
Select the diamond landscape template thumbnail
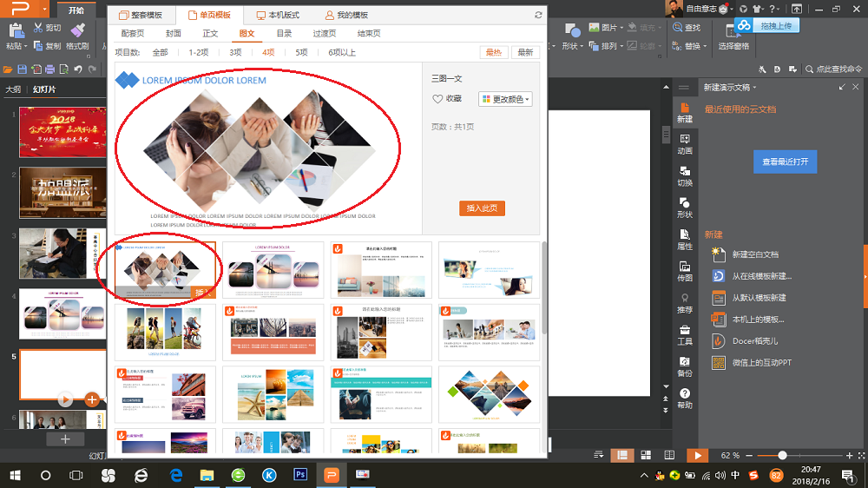pyautogui.click(x=489, y=394)
